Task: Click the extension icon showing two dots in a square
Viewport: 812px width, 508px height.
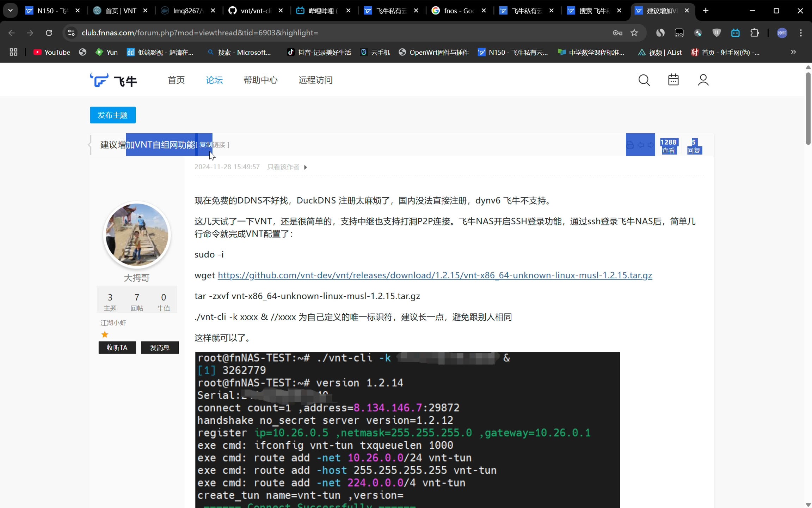Action: tap(679, 33)
